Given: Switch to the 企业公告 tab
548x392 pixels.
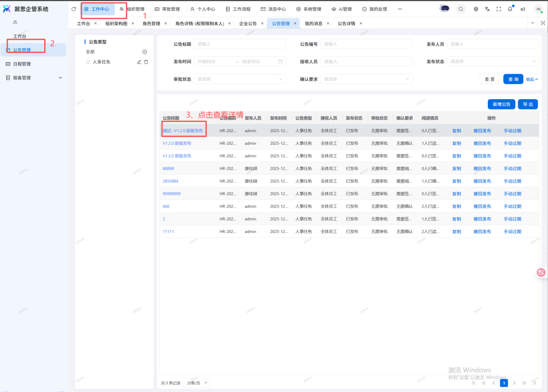Looking at the screenshot, I should click(x=248, y=23).
